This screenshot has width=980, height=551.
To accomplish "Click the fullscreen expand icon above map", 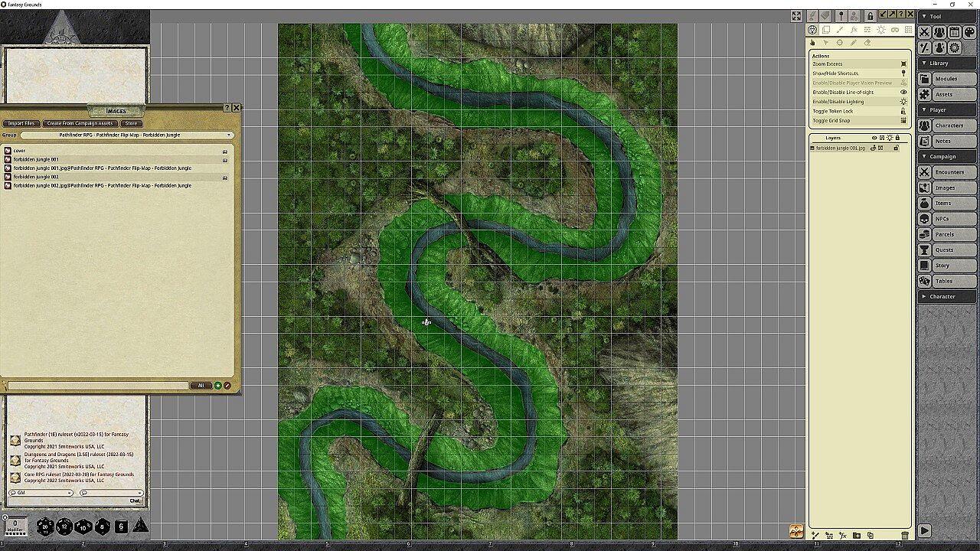I will pyautogui.click(x=796, y=15).
